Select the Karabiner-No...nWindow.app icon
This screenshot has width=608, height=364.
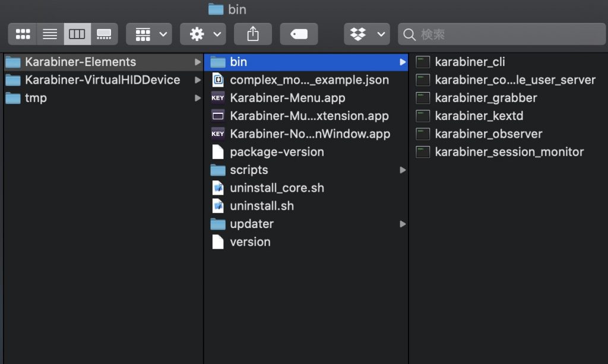(218, 134)
